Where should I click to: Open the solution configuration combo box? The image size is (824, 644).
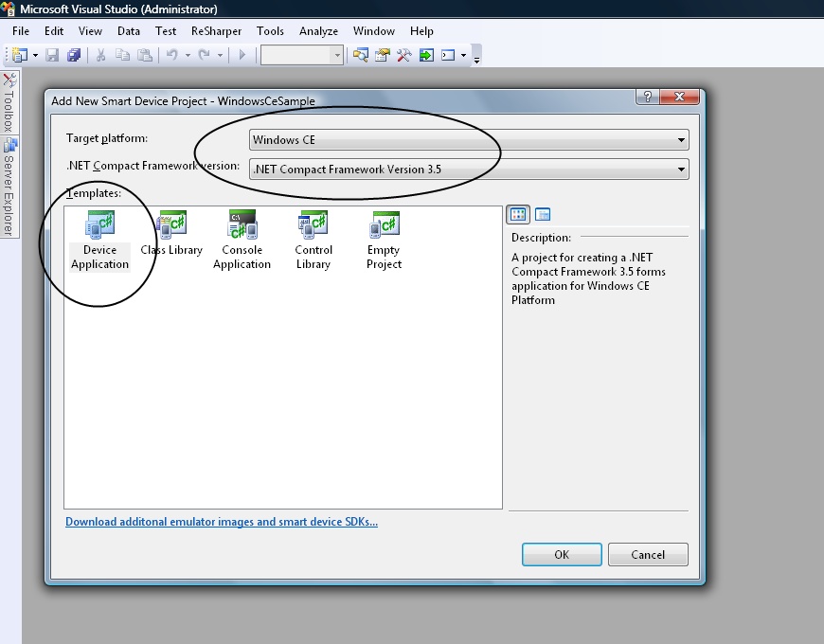[x=302, y=55]
